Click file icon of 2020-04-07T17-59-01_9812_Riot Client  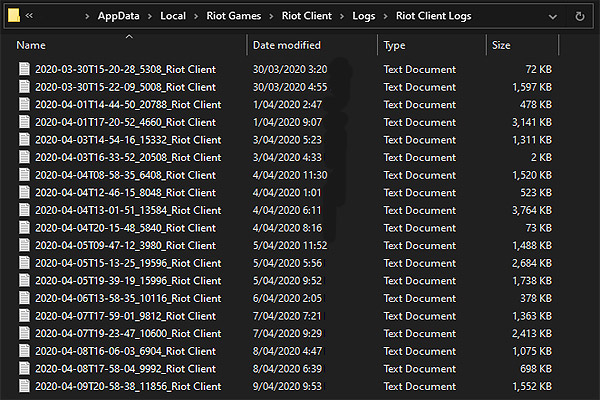24,315
